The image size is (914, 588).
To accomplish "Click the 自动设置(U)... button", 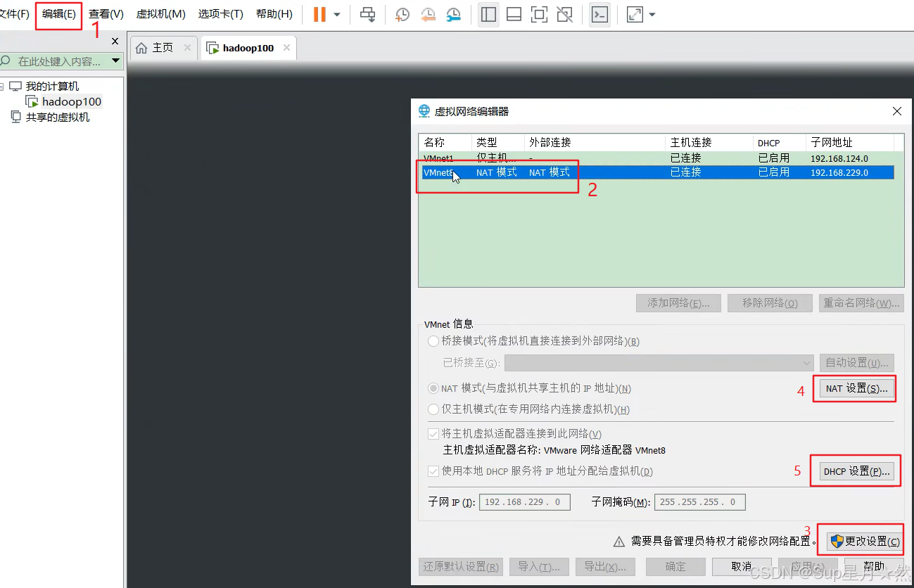I will (x=856, y=363).
